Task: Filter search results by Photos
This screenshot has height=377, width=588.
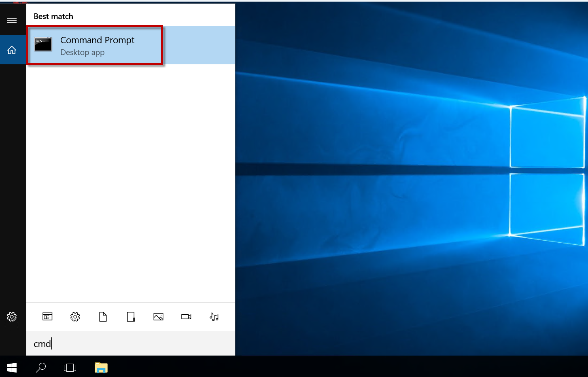Action: [159, 317]
